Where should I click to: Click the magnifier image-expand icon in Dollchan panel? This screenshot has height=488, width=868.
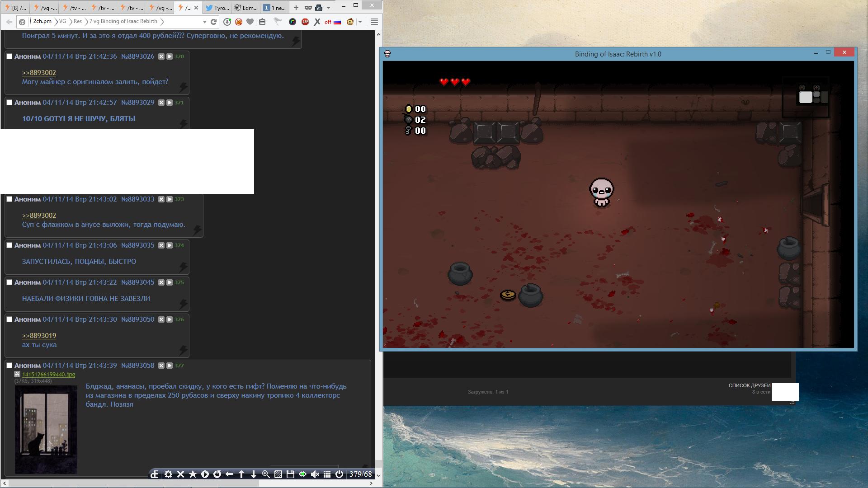266,474
